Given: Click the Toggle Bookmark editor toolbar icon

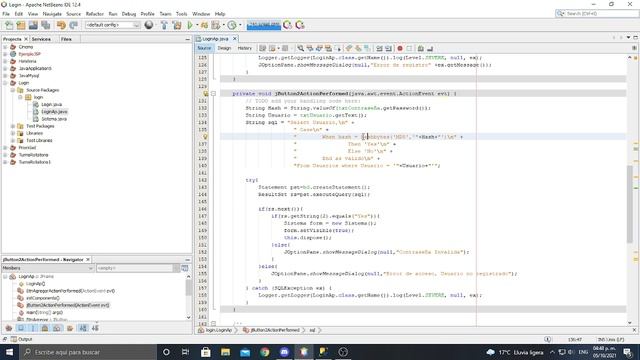Looking at the screenshot, I should click(367, 48).
